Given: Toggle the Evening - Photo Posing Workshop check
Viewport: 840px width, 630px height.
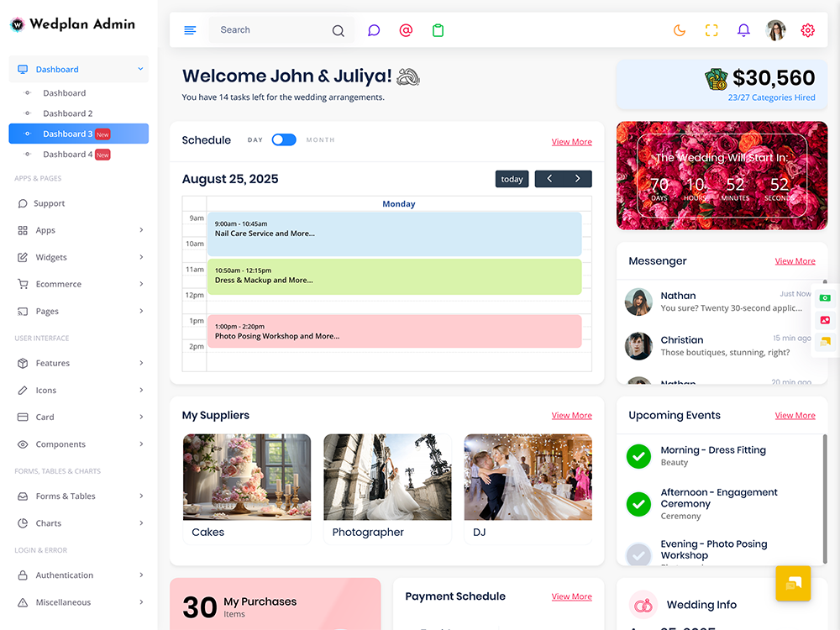Looking at the screenshot, I should [638, 554].
